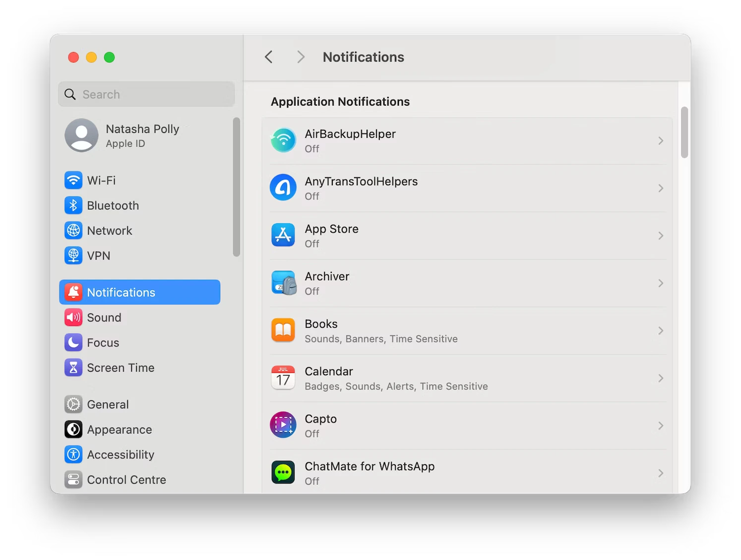The height and width of the screenshot is (560, 741).
Task: Expand AnyTransToolHelpers row chevron
Action: pyautogui.click(x=661, y=188)
